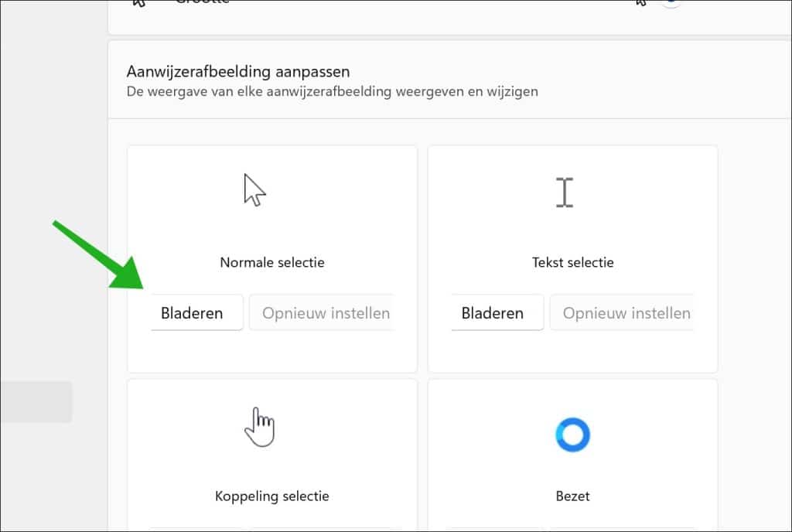Click the Koppeling selectie label text
The image size is (792, 532).
(271, 496)
